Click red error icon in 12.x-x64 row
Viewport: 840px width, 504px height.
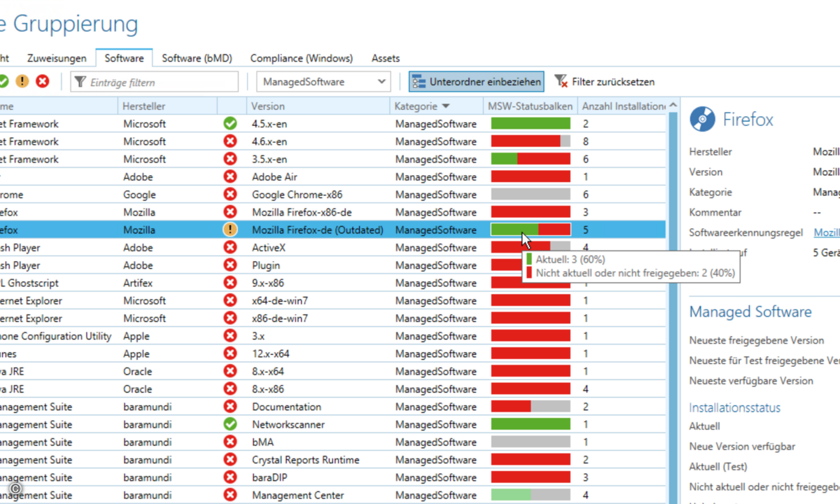click(x=230, y=353)
